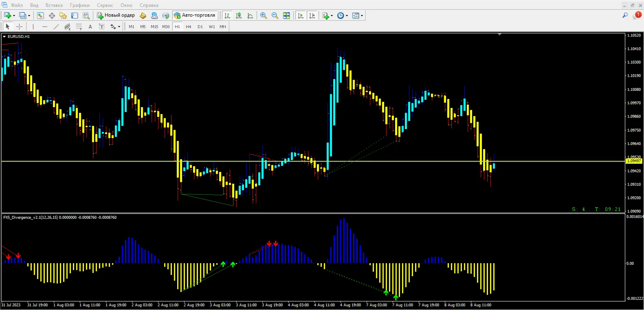Image resolution: width=644 pixels, height=310 pixels.
Task: Toggle the Авто-торговля button
Action: tap(195, 15)
